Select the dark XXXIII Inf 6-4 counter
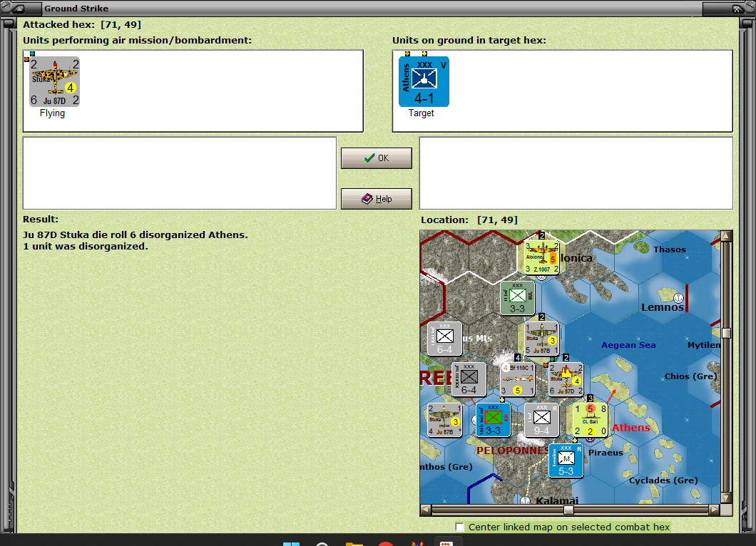 coord(469,379)
